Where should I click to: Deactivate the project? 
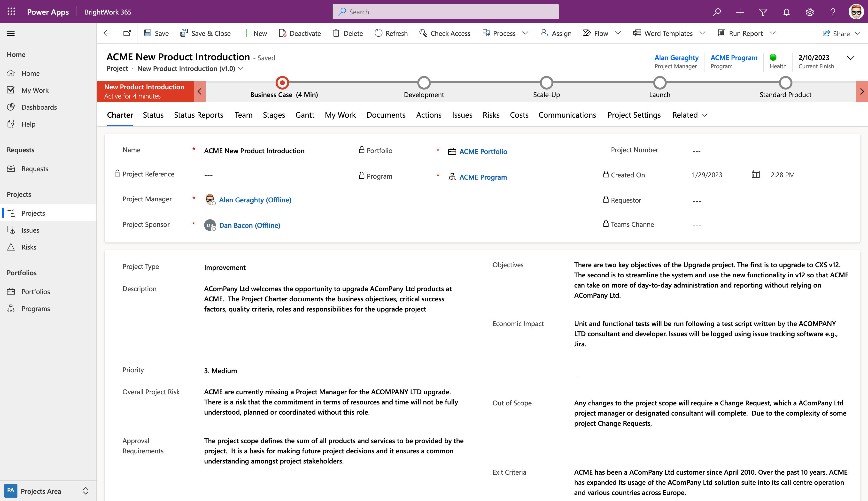click(300, 33)
